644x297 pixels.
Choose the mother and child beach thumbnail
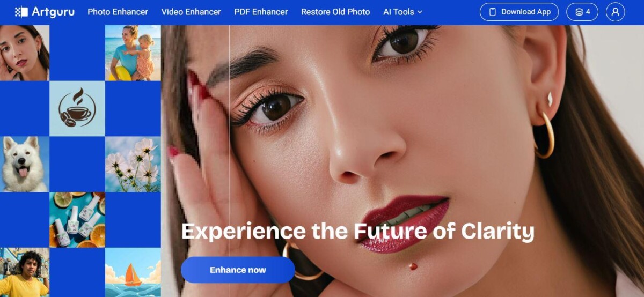133,53
